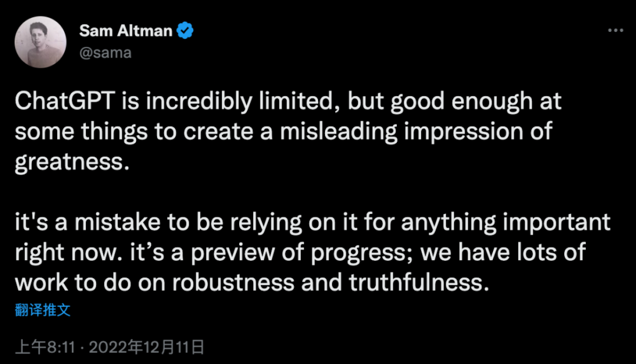Screen dimensions: 636x364
Task: Click the 翻译推文 translate tweet link
Action: click(x=42, y=310)
